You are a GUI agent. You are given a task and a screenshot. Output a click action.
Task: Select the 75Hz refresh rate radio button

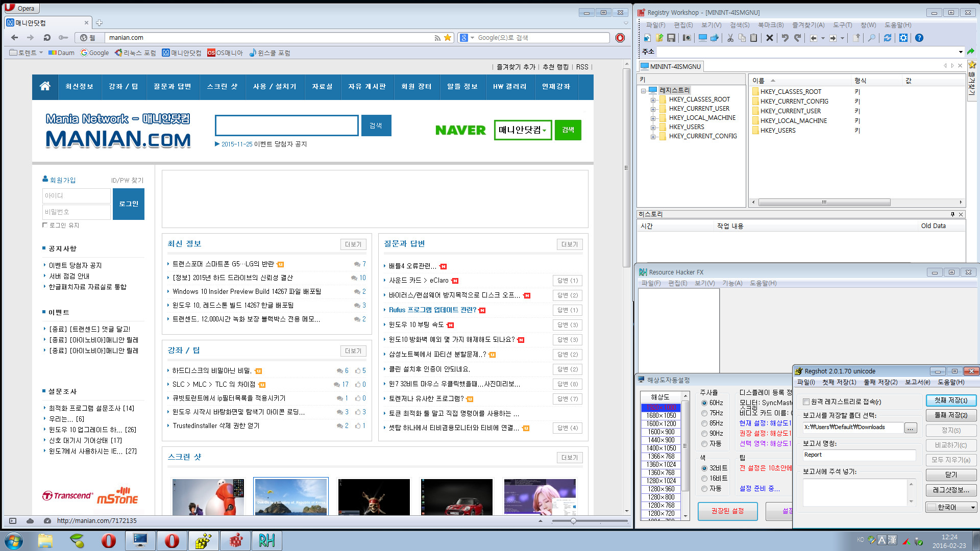(x=704, y=413)
